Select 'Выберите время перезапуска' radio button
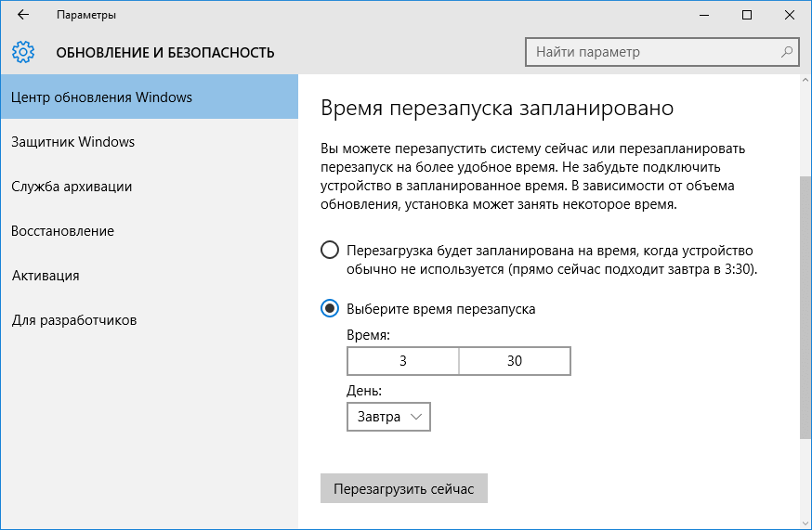812x530 pixels. [x=329, y=308]
